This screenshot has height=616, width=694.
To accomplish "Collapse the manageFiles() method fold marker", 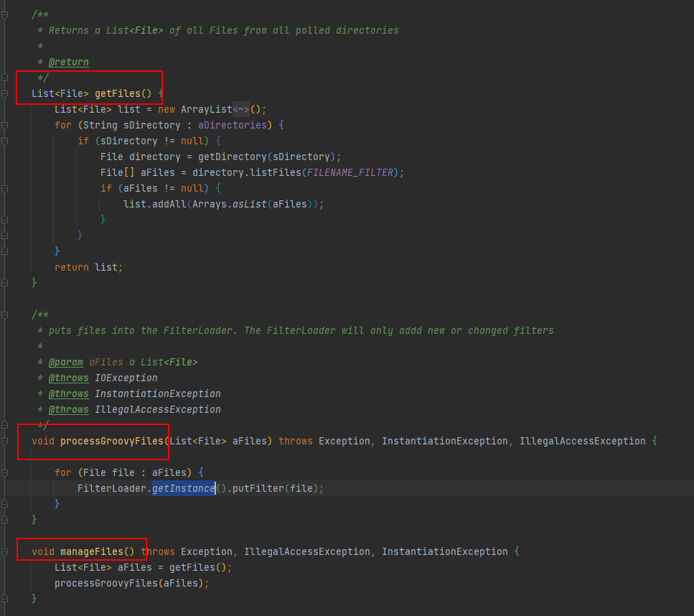I will tap(4, 552).
